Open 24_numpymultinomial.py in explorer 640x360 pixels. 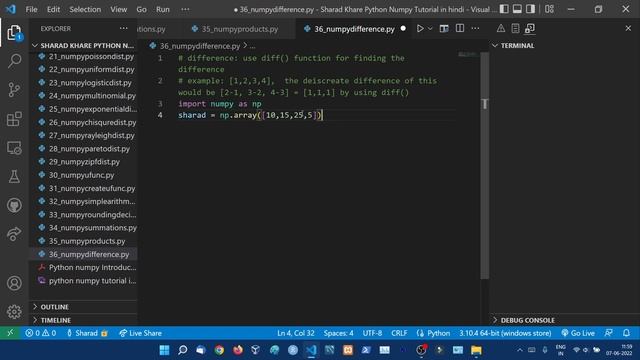pos(84,96)
